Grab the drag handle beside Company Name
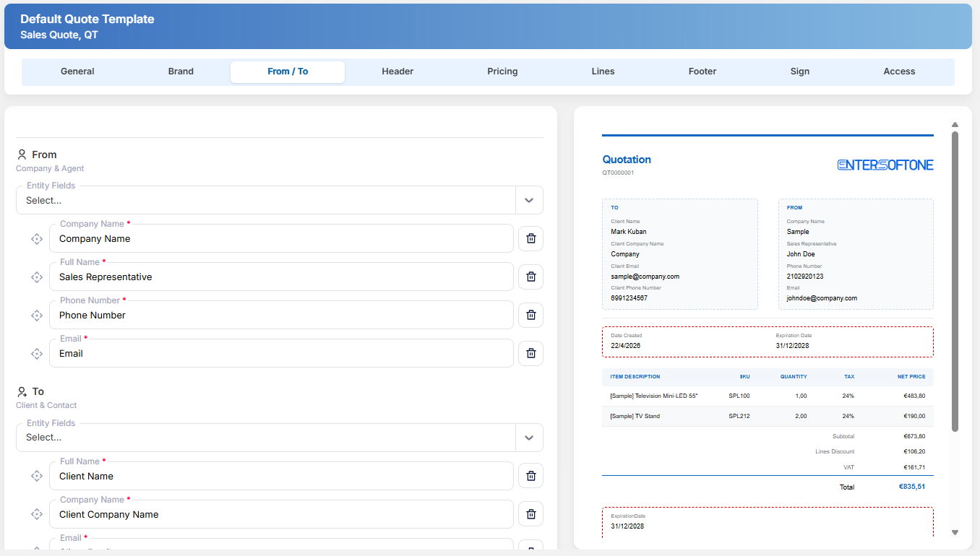This screenshot has width=980, height=556. point(37,239)
